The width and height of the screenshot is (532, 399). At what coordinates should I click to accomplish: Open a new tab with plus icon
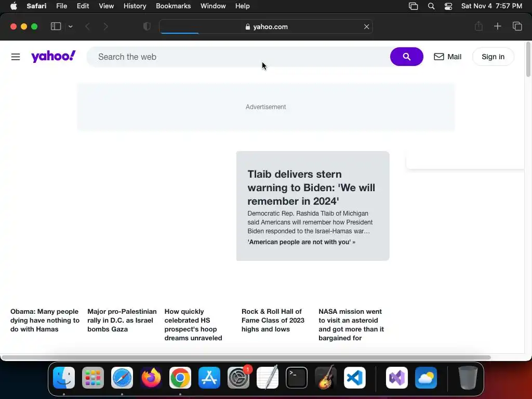[x=497, y=26]
